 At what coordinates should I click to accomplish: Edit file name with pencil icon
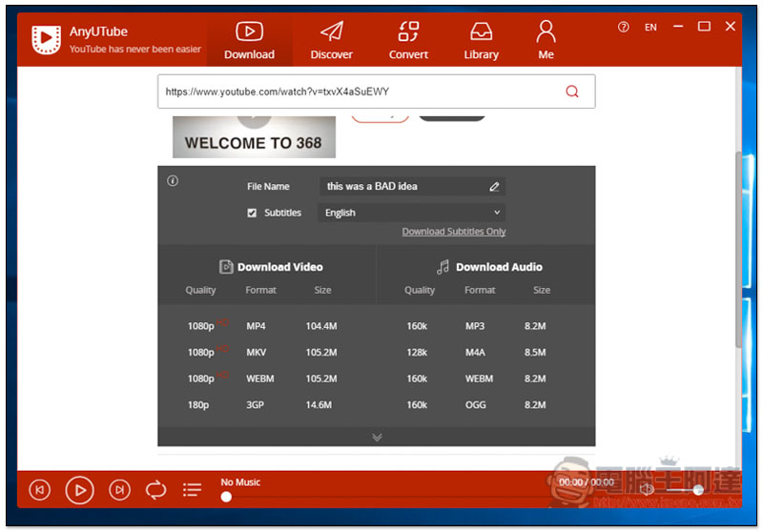494,186
